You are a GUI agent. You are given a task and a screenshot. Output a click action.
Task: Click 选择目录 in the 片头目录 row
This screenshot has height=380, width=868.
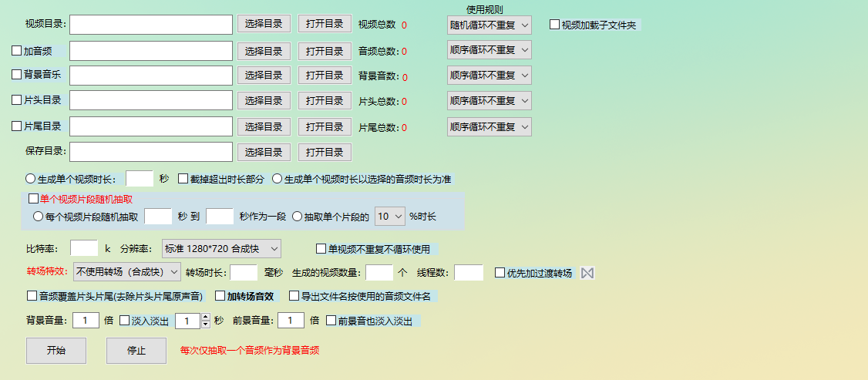[x=264, y=101]
